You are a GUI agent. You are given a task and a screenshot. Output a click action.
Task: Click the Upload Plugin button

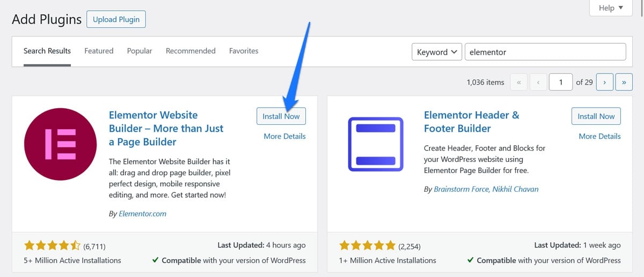pyautogui.click(x=116, y=20)
